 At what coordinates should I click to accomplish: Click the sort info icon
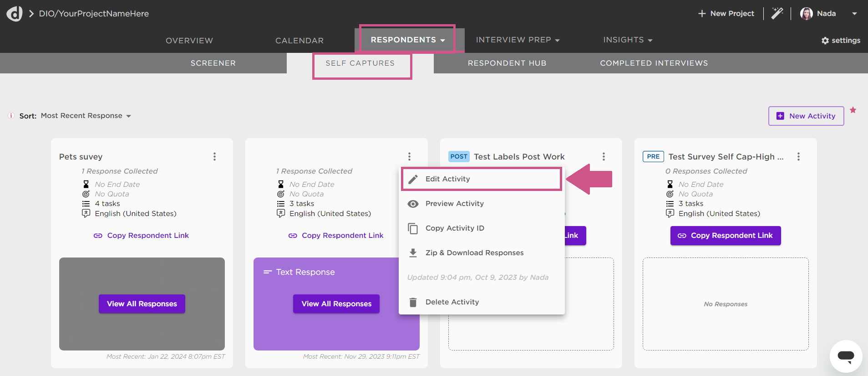coord(11,116)
